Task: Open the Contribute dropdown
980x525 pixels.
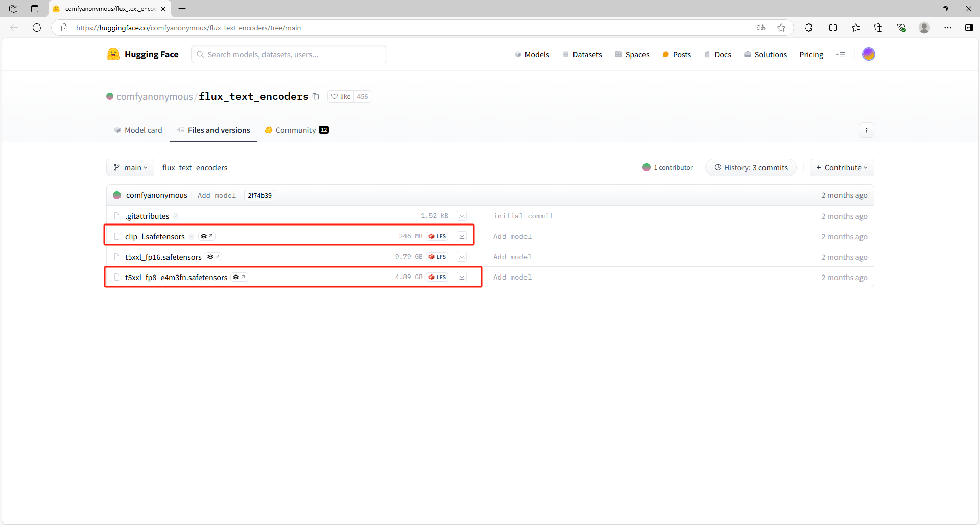Action: pyautogui.click(x=842, y=168)
